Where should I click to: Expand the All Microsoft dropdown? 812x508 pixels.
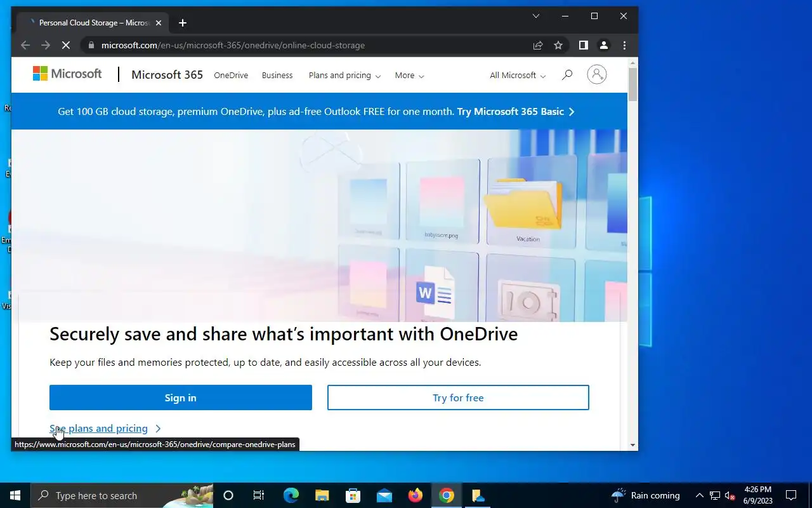[x=517, y=75]
